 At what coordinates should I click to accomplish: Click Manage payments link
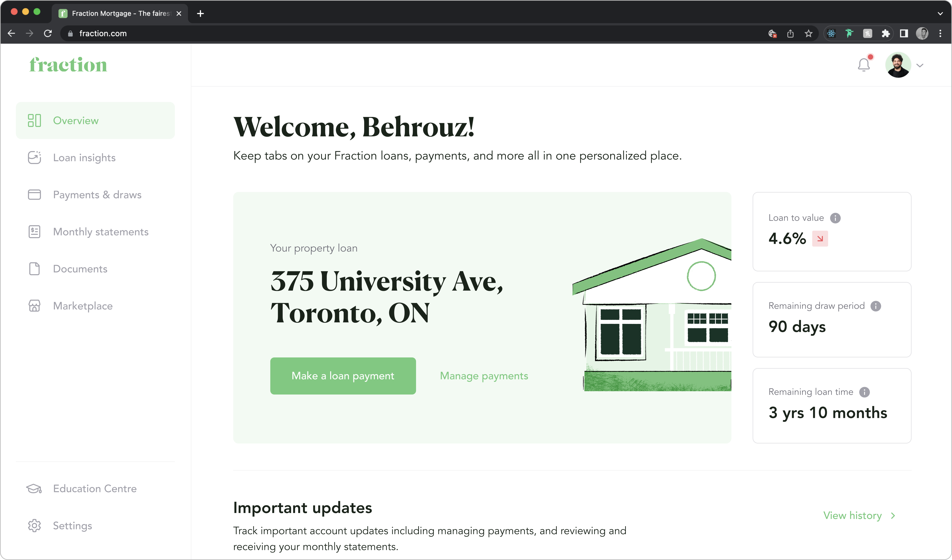[x=484, y=376]
